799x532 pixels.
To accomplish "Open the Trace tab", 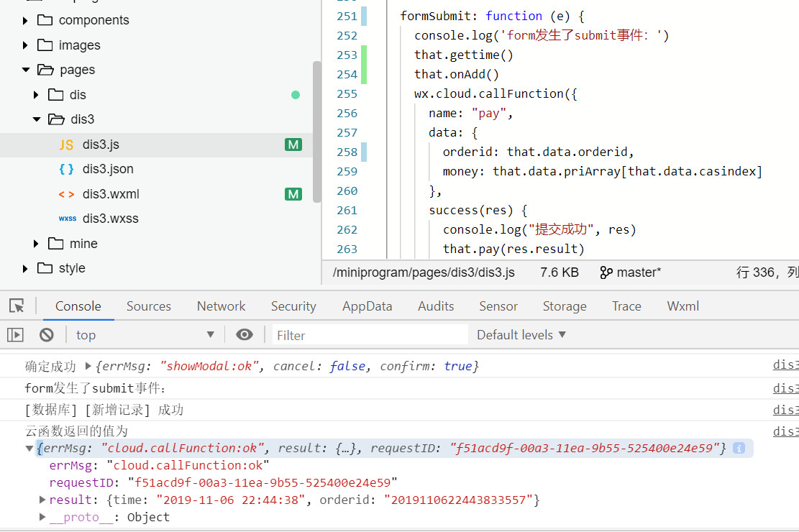I will point(627,306).
